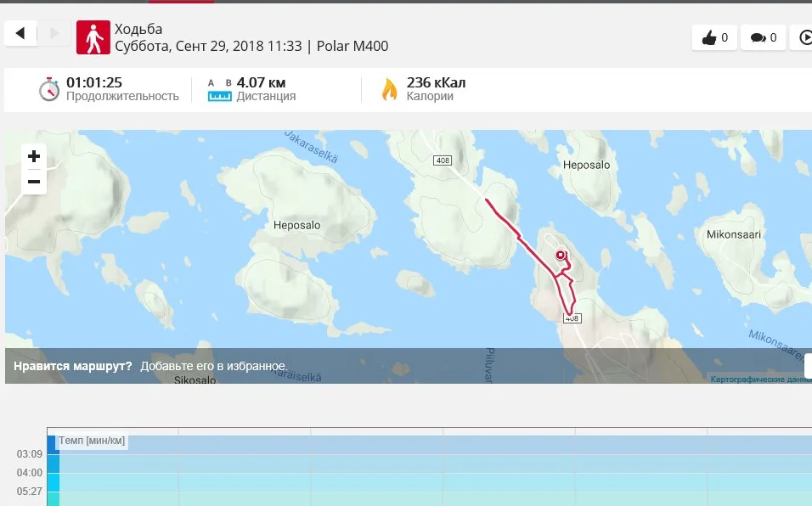Click the calories flame icon

tap(389, 89)
